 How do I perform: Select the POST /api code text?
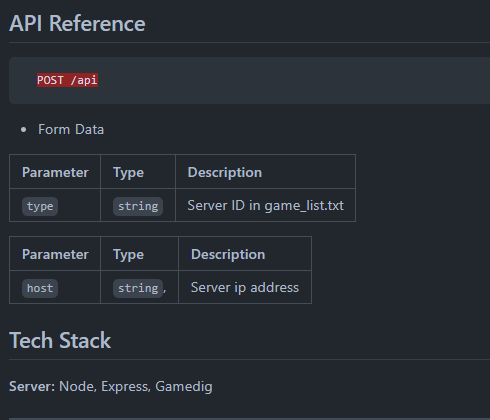(67, 80)
